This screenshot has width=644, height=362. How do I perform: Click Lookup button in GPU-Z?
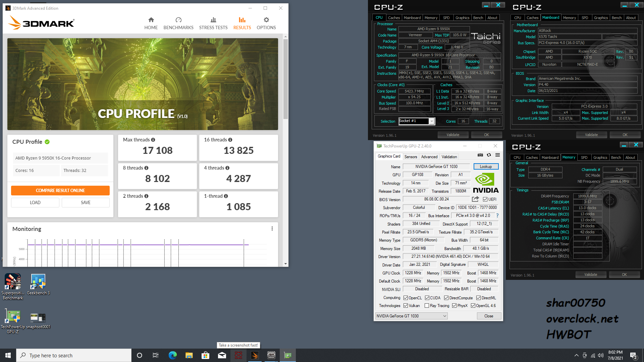pyautogui.click(x=486, y=167)
